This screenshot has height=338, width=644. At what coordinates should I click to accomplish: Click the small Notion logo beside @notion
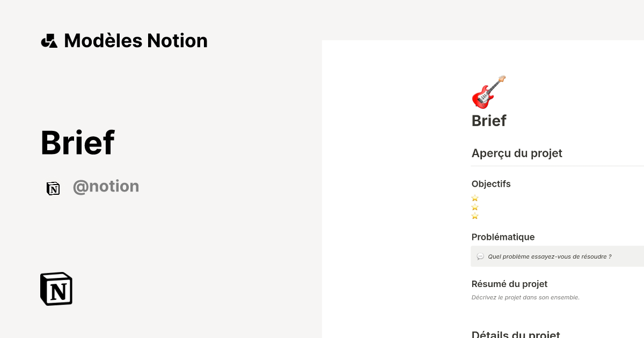(x=53, y=188)
